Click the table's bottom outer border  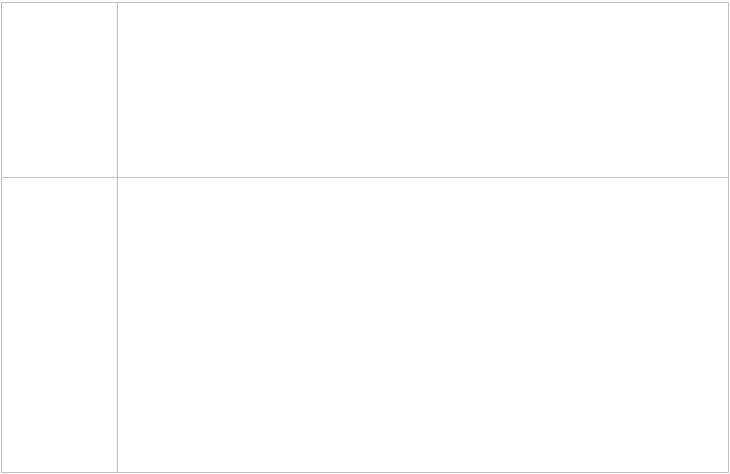[365, 472]
